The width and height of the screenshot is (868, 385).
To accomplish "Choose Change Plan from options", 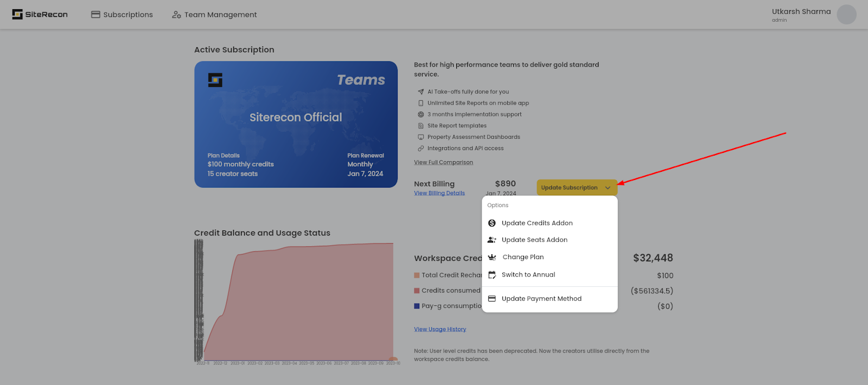I will (x=550, y=257).
